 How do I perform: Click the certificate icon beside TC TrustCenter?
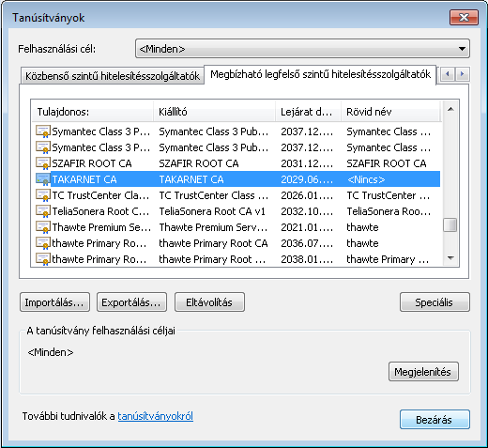pyautogui.click(x=43, y=195)
